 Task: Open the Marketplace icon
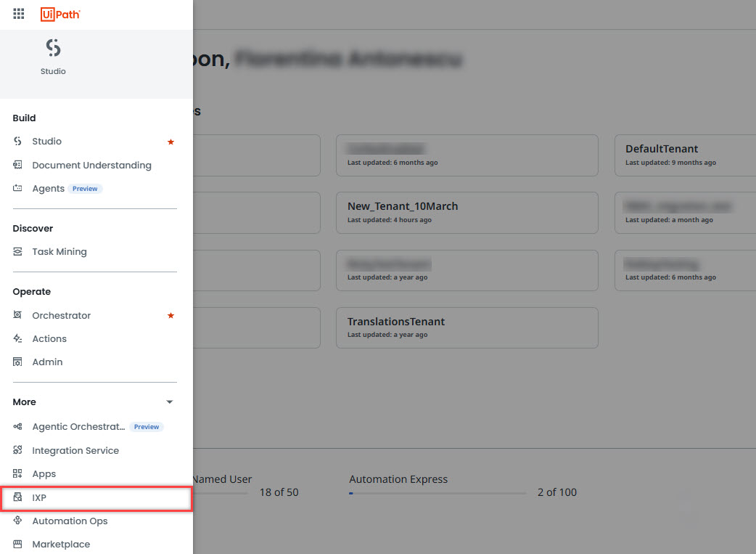pyautogui.click(x=17, y=544)
